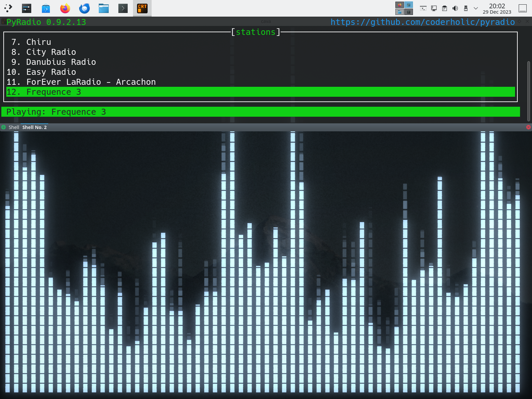Open clock calendar showing 20:02
The width and height of the screenshot is (532, 399).
coord(497,8)
